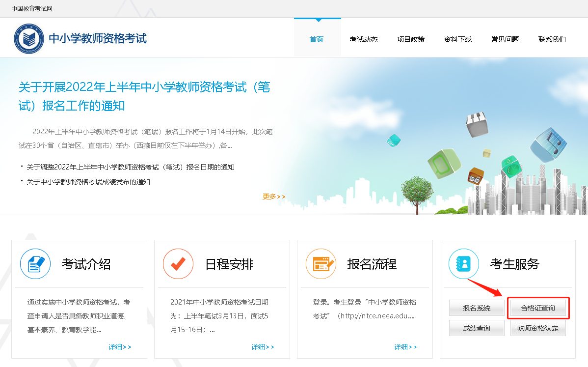Click the 考生服务 contact book icon
This screenshot has width=588, height=367.
coord(464,264)
